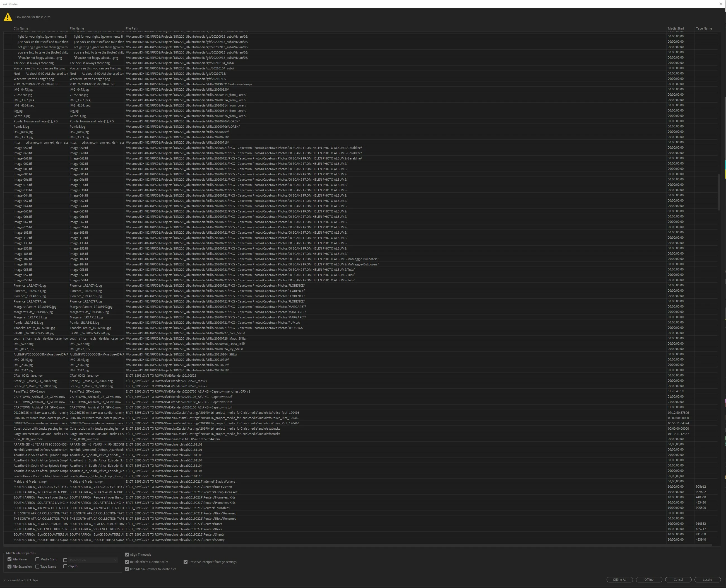Click the Cancel button

678,580
